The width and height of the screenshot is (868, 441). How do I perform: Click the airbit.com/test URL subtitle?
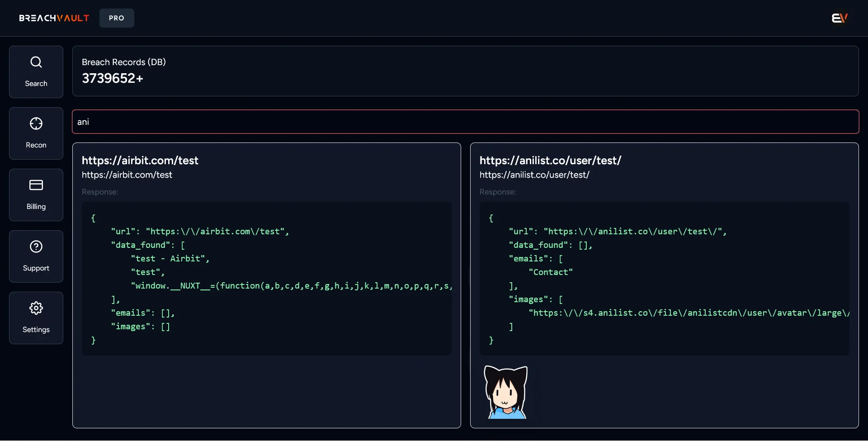click(x=127, y=175)
